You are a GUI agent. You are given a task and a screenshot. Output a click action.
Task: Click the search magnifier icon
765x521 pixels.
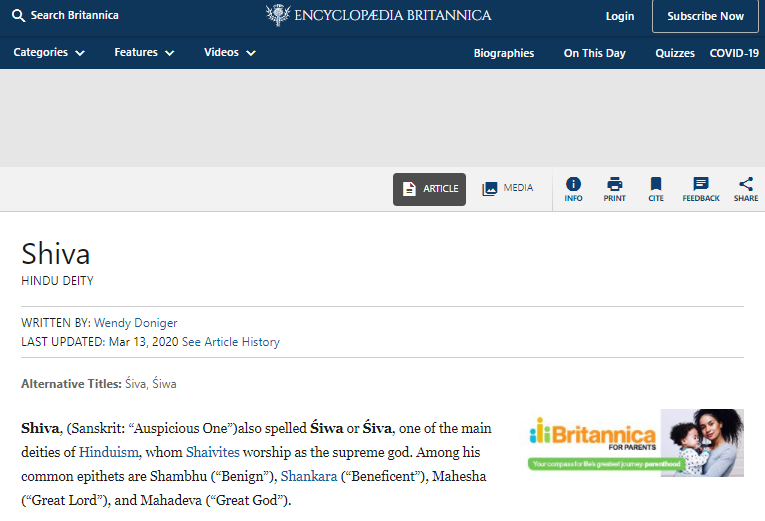18,16
